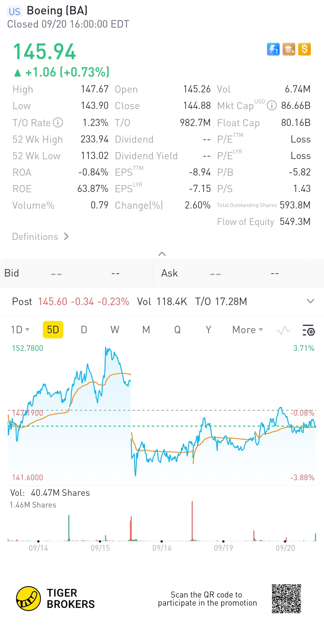
Task: Open the Definitions link
Action: click(x=40, y=237)
